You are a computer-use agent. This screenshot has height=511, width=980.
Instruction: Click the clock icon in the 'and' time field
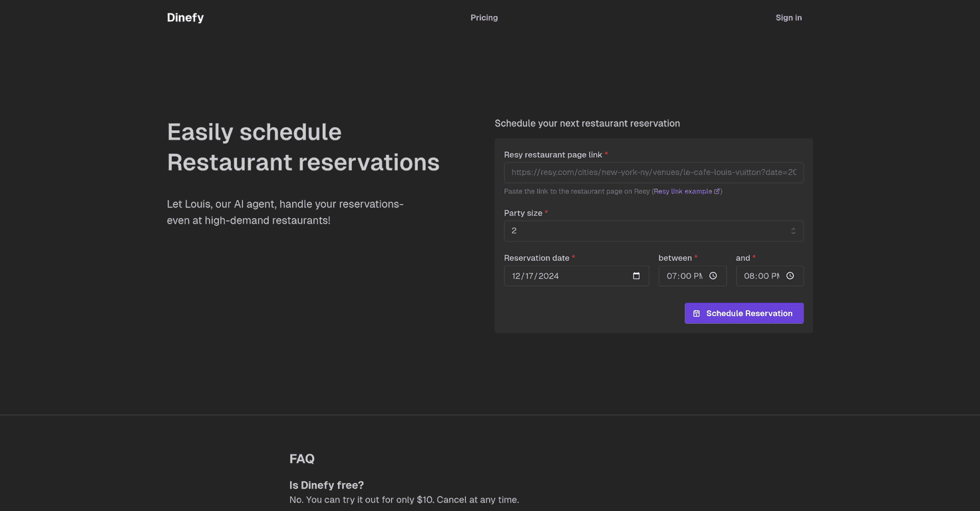790,275
